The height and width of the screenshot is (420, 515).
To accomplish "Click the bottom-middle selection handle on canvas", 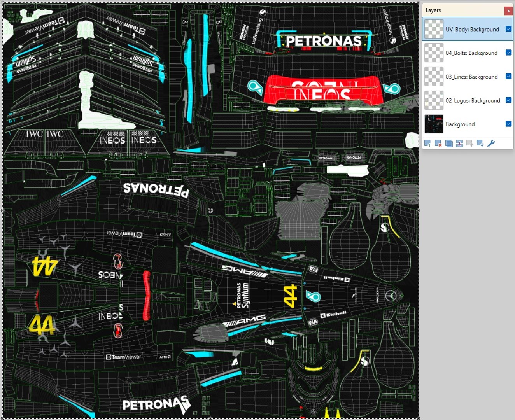I will pos(210,418).
